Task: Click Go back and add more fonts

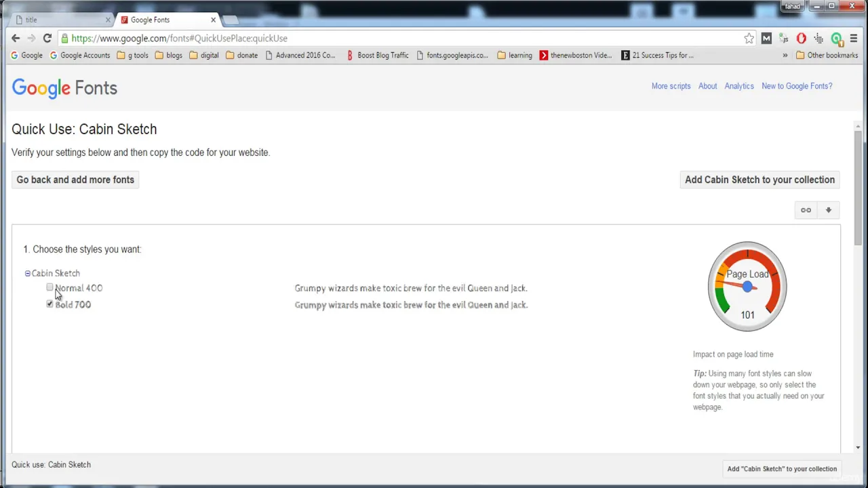Action: [x=75, y=180]
